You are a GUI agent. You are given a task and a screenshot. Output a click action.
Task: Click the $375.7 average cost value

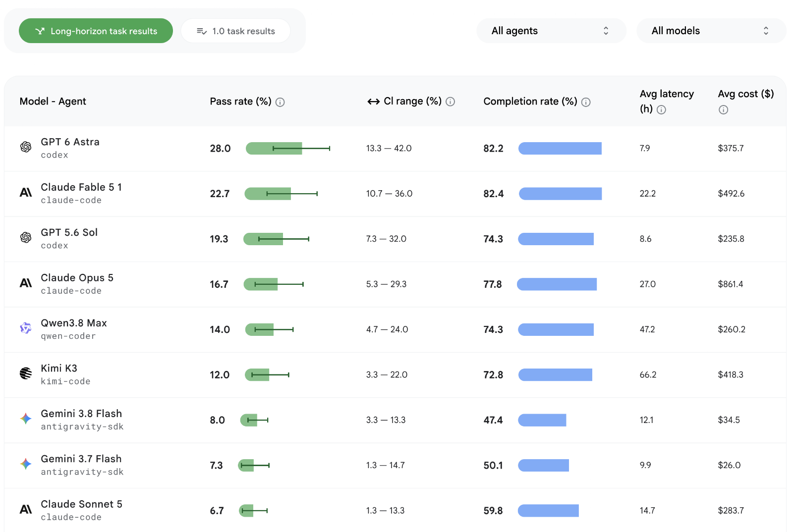point(731,148)
